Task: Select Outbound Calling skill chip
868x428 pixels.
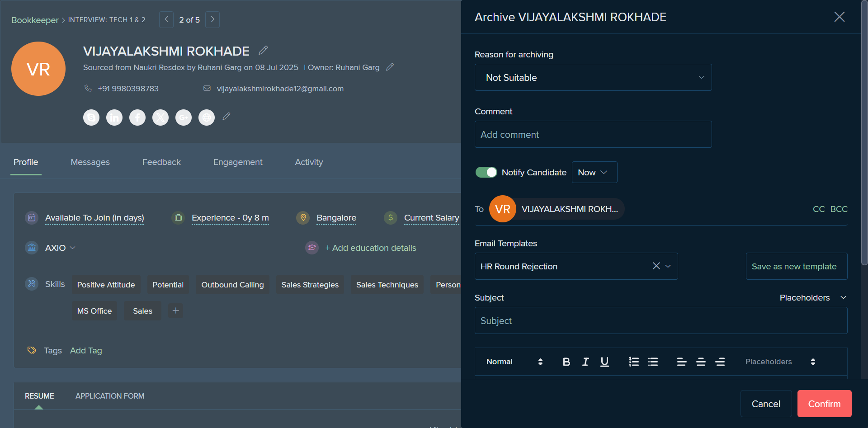Action: click(x=232, y=285)
